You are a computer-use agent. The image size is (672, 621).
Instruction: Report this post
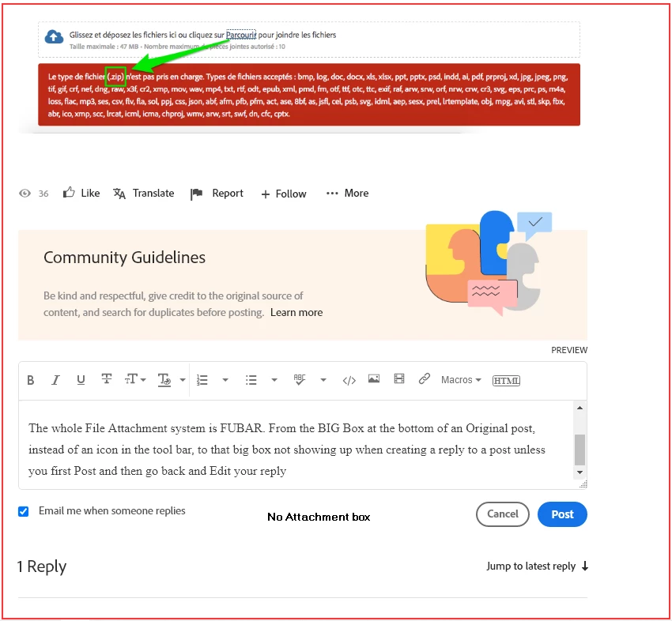[x=217, y=194]
